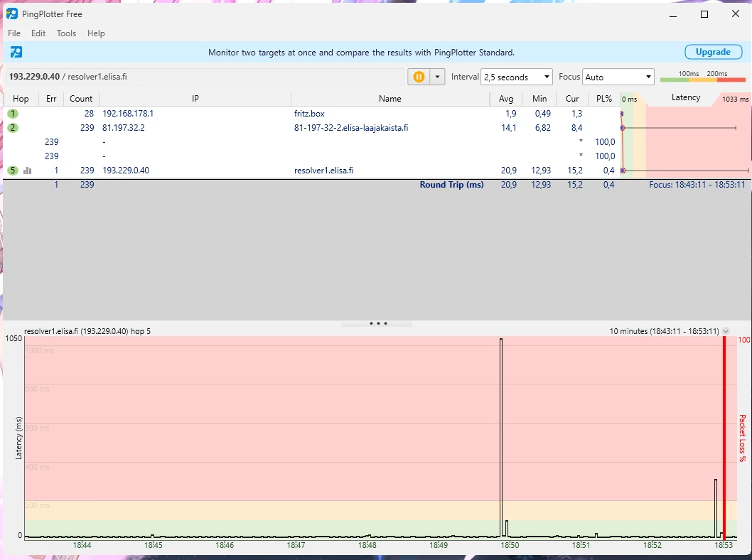
Task: Open the File menu
Action: 14,33
